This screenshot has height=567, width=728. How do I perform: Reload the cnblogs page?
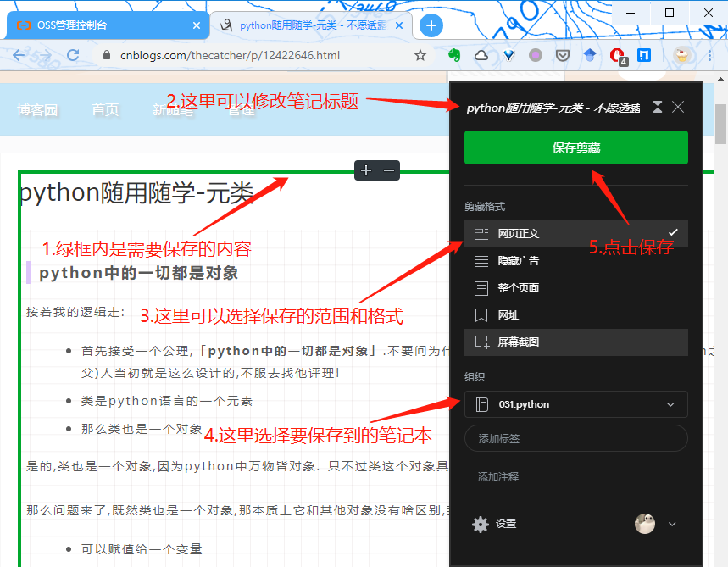(73, 55)
